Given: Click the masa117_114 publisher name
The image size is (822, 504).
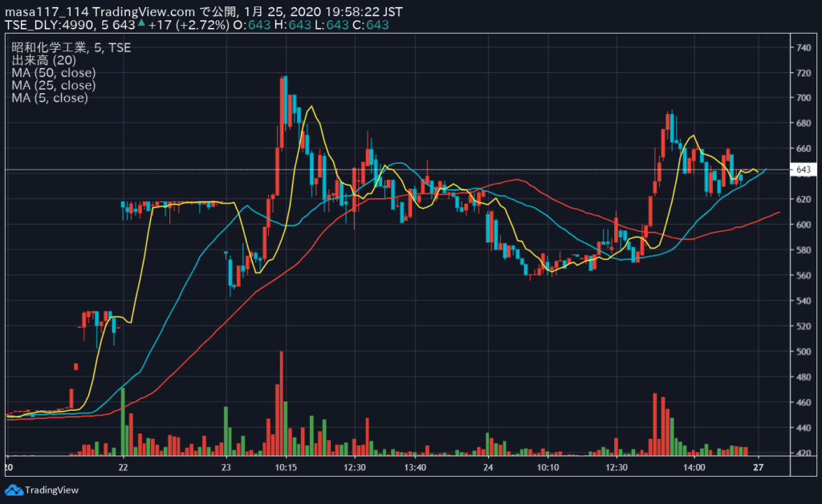Looking at the screenshot, I should tap(47, 11).
